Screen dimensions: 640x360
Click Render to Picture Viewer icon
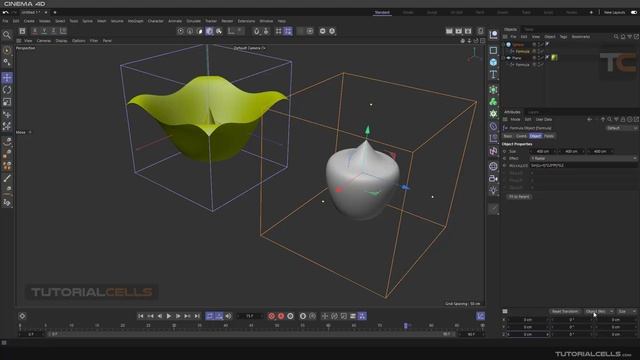click(x=459, y=31)
